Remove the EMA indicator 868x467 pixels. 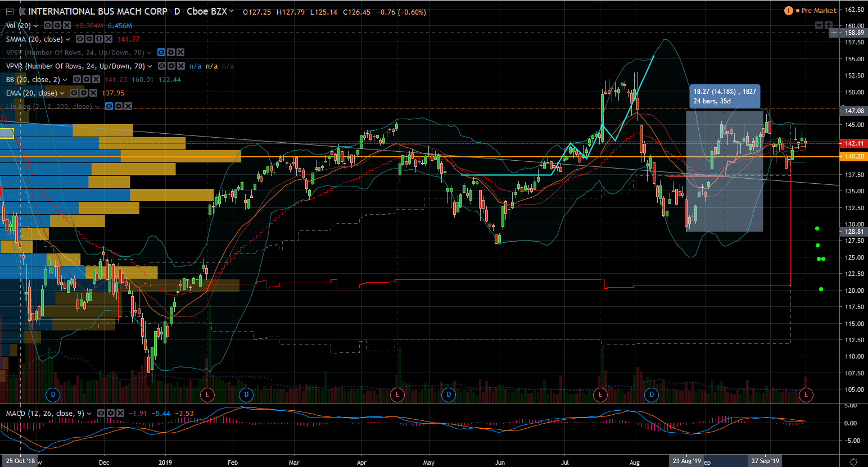pyautogui.click(x=93, y=93)
